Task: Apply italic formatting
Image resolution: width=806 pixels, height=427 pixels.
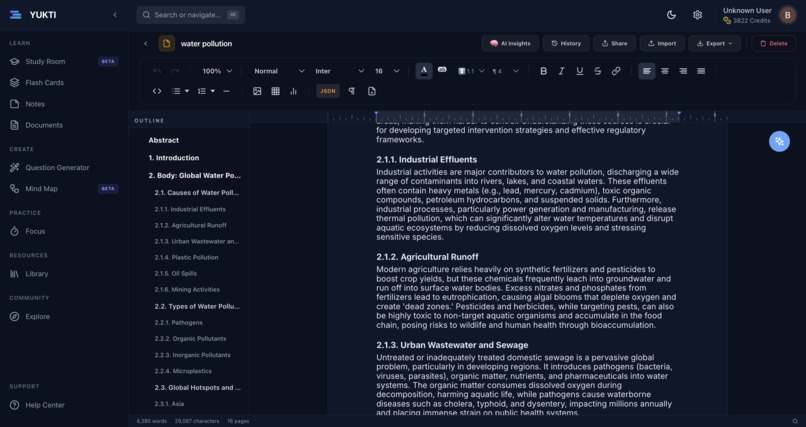Action: 561,71
